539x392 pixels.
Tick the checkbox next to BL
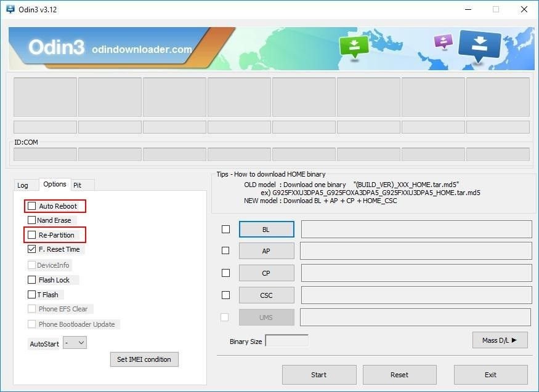[x=226, y=229]
